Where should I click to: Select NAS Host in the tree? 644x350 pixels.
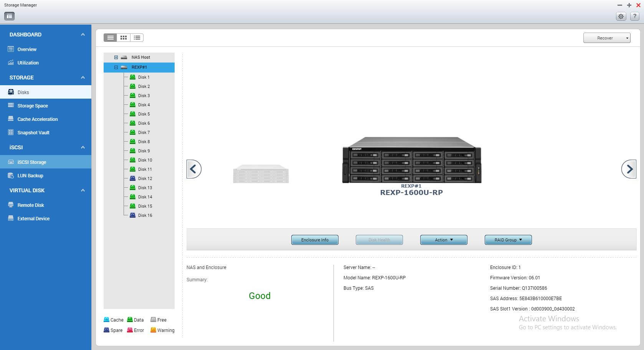(x=139, y=57)
